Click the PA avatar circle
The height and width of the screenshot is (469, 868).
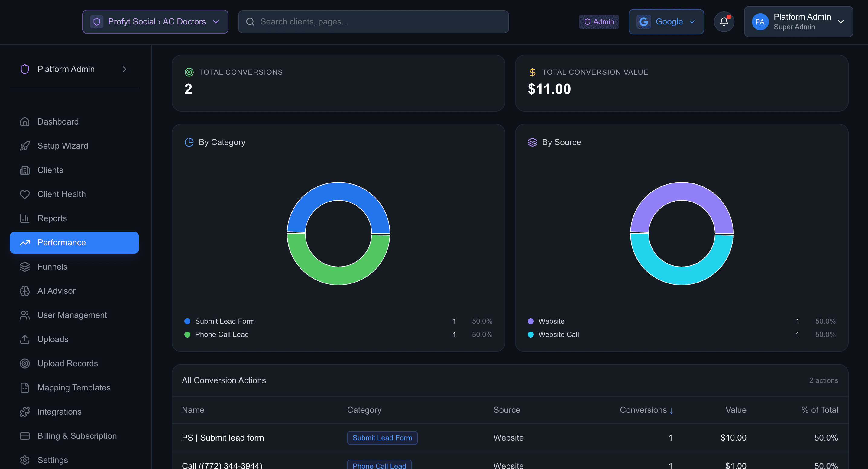(760, 21)
